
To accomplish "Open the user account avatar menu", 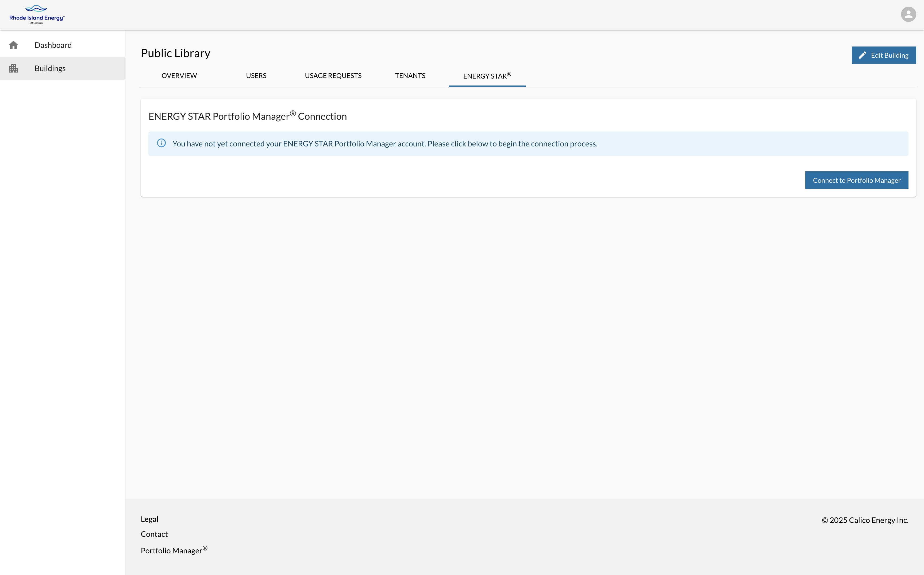I will click(x=908, y=14).
